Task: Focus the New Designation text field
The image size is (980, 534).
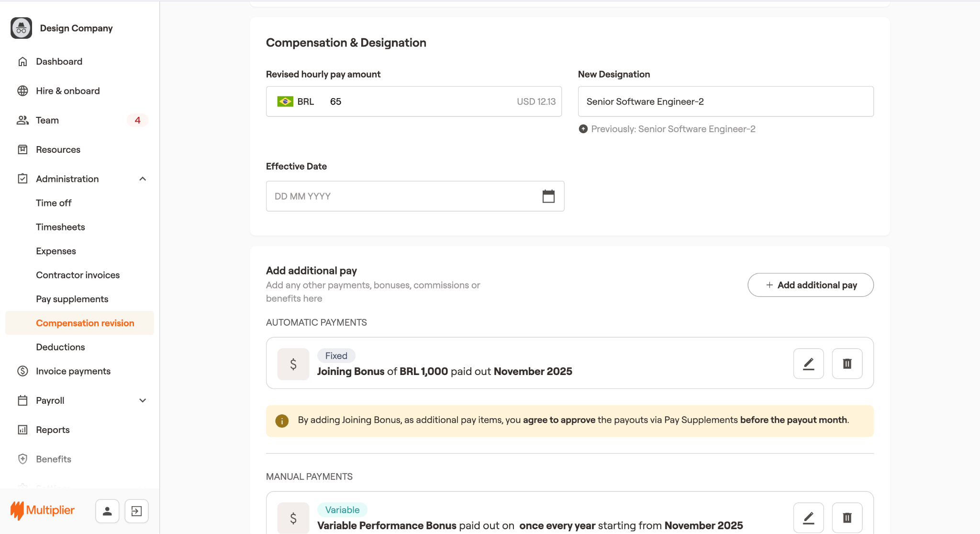Action: tap(725, 102)
